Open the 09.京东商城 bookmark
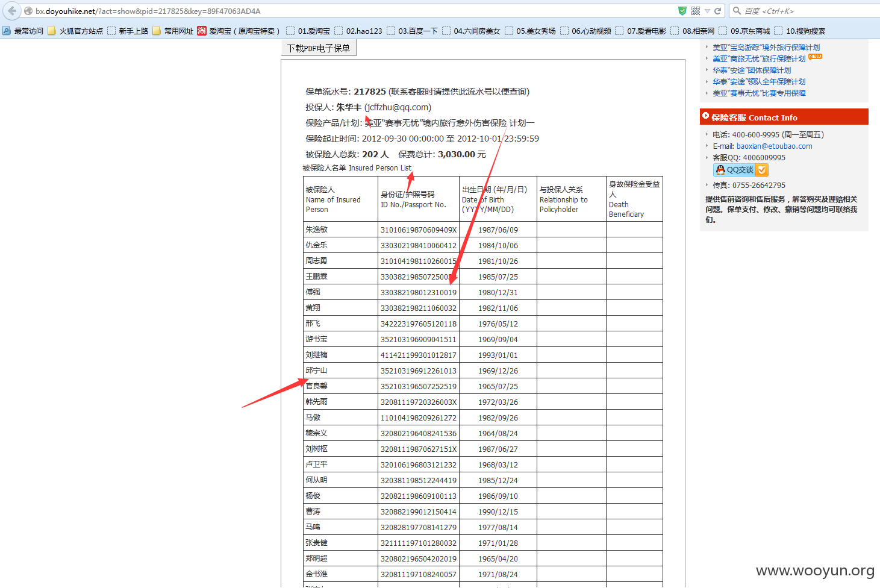 744,31
